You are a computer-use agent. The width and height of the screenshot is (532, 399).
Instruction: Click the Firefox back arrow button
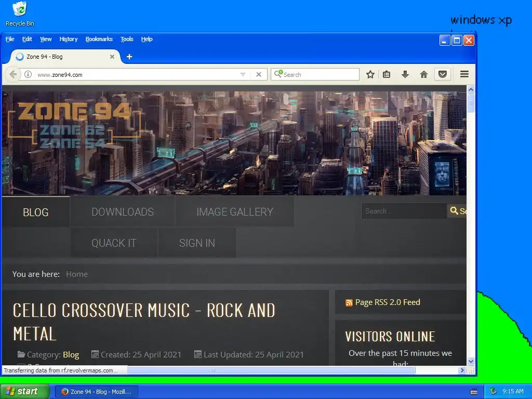pyautogui.click(x=13, y=74)
